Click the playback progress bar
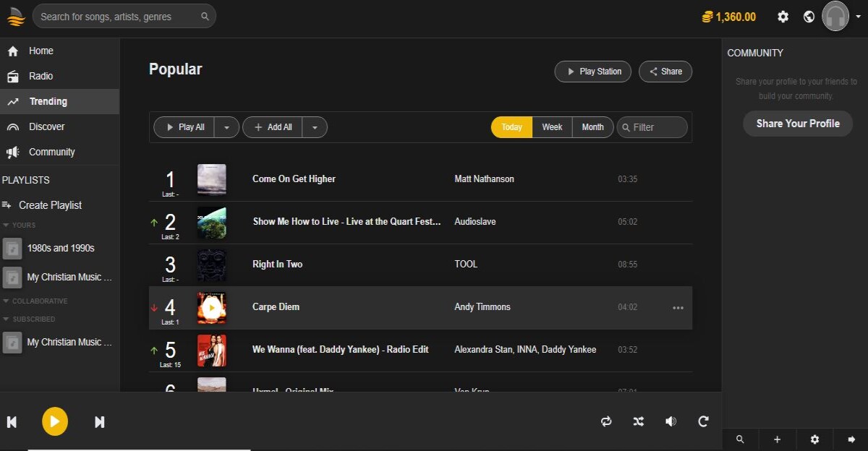 [139, 450]
